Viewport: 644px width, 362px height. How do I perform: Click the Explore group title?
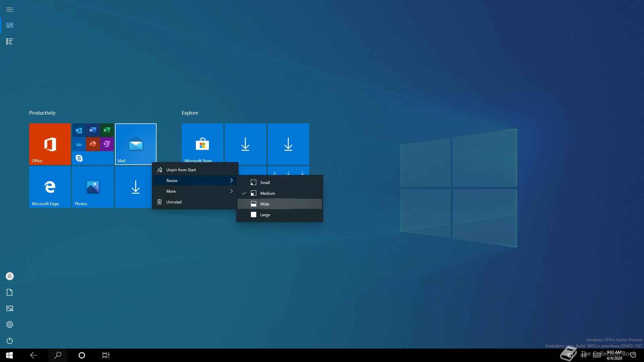tap(190, 113)
